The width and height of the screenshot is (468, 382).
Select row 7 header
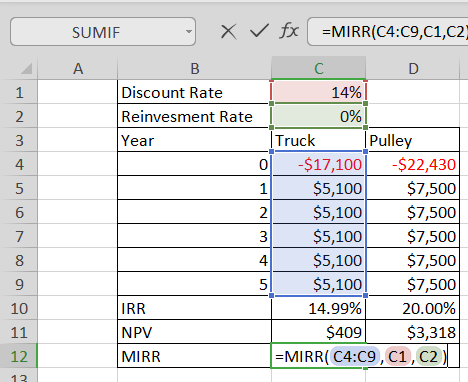point(19,236)
